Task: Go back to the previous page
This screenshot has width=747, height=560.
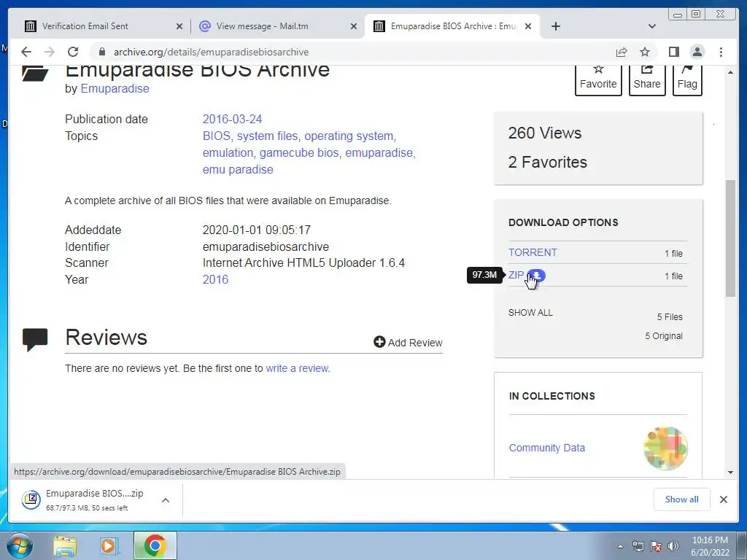Action: click(26, 52)
